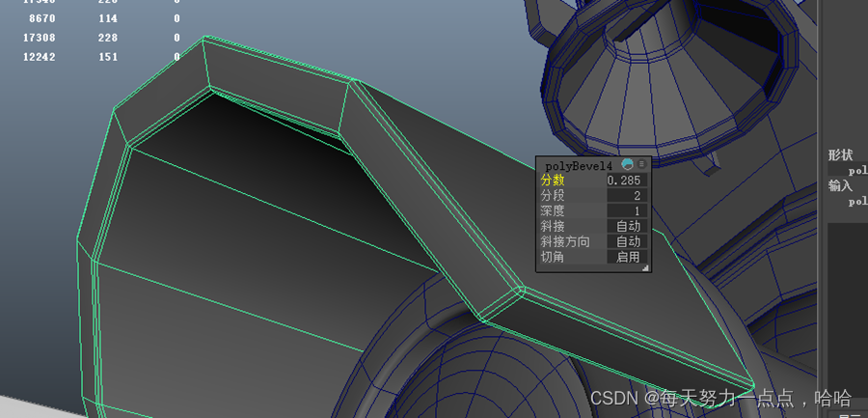Click the 深度 value field showing 1
Viewport: 868px width, 418px height.
627,210
